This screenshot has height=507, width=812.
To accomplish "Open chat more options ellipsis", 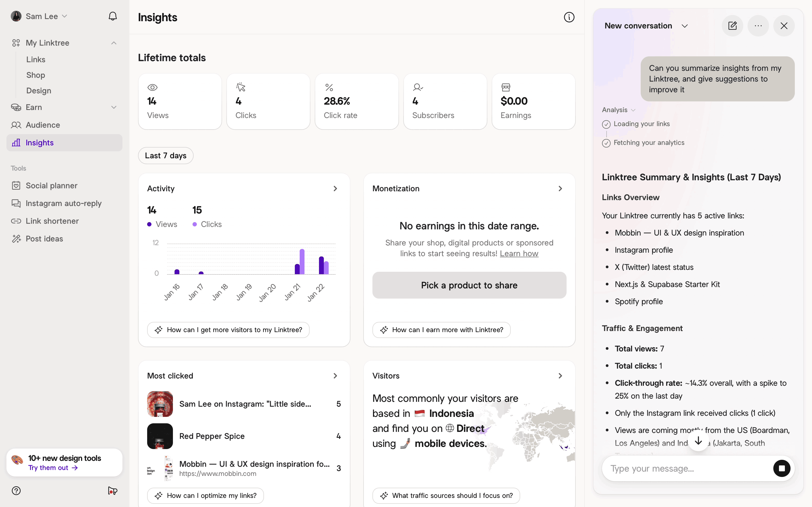I will point(758,26).
